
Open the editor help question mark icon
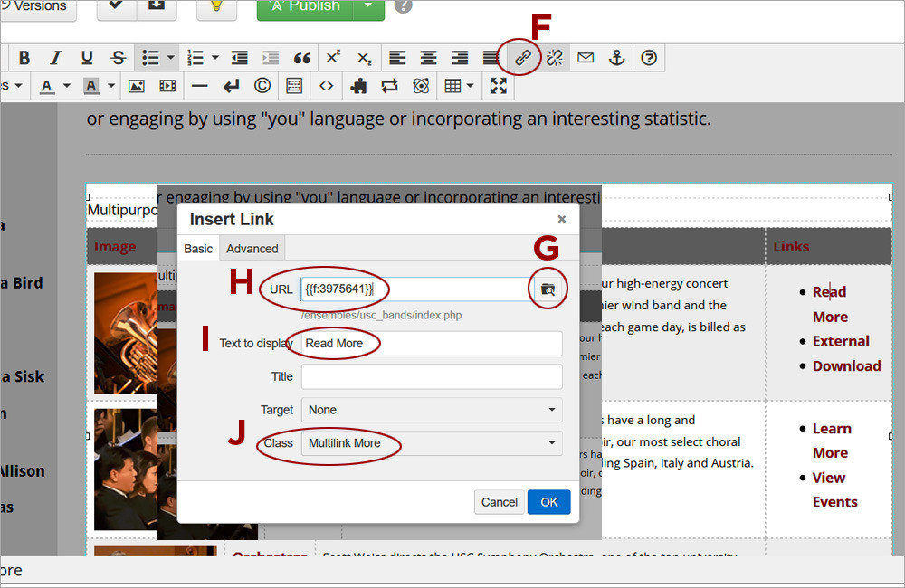(x=649, y=58)
